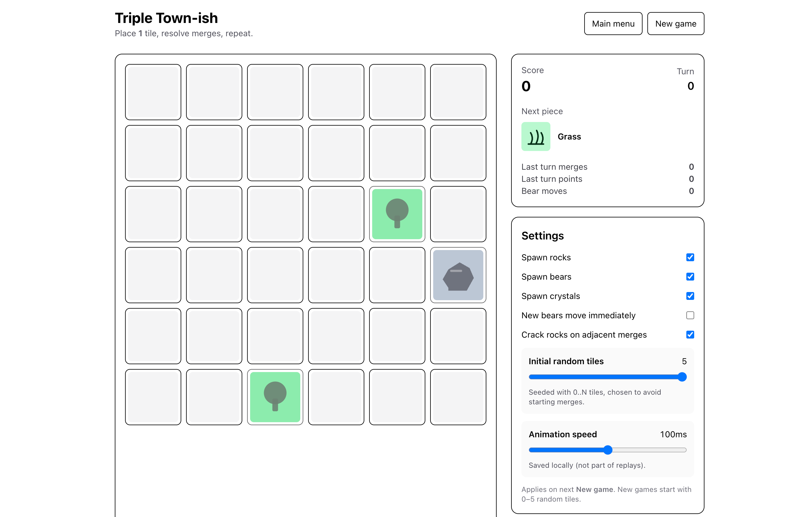This screenshot has width=812, height=517.
Task: Disable the Spawn rocks checkbox
Action: [x=690, y=258]
